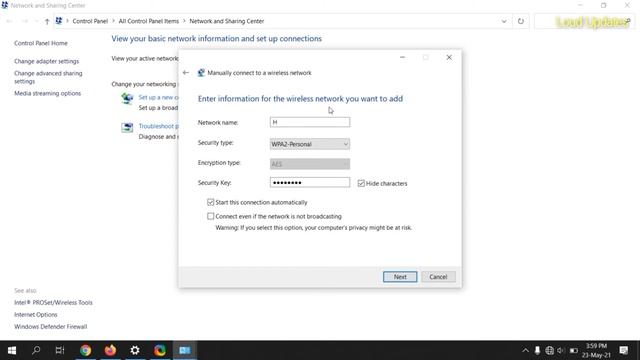
Task: Open Media streaming options
Action: coord(47,93)
